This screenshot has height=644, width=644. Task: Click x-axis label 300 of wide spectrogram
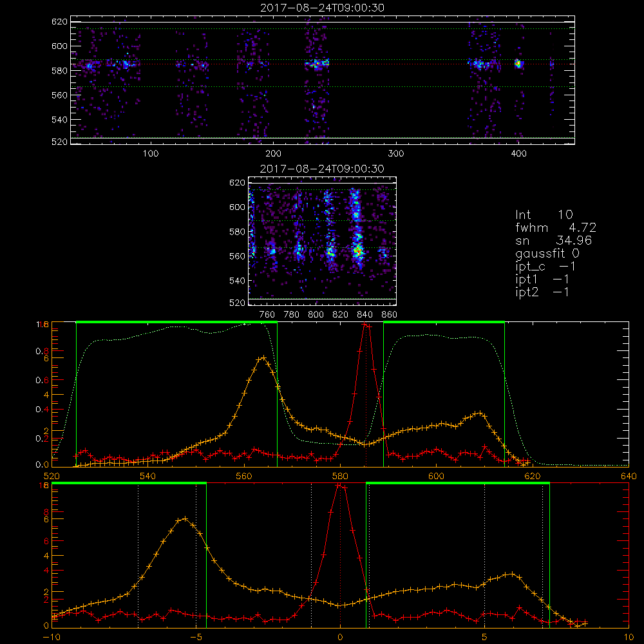396,154
